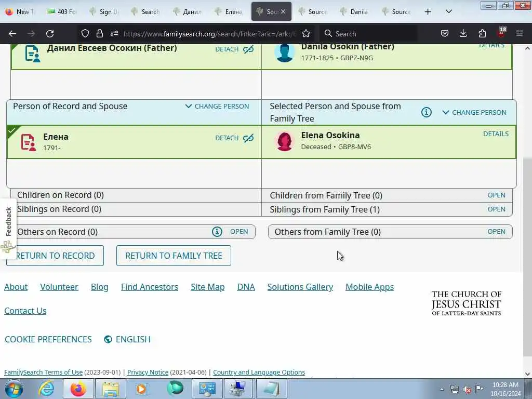Detach Данил Евсеев Осокин father record

coord(234,49)
